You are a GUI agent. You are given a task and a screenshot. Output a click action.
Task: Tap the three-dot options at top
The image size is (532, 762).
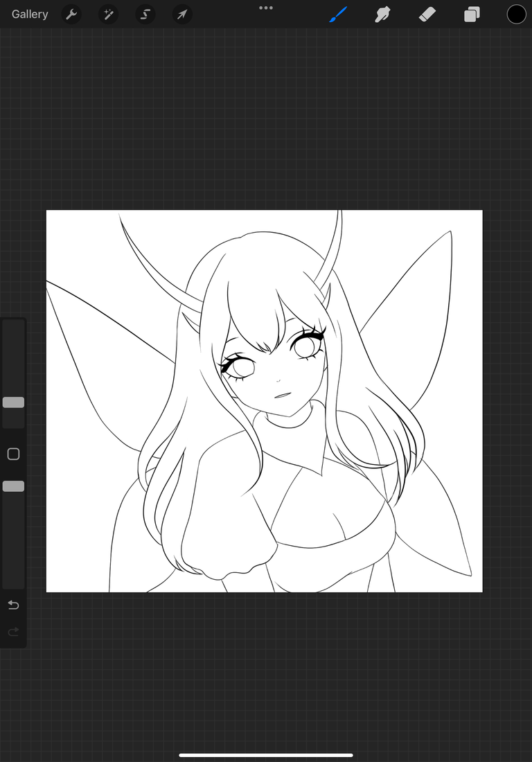266,8
